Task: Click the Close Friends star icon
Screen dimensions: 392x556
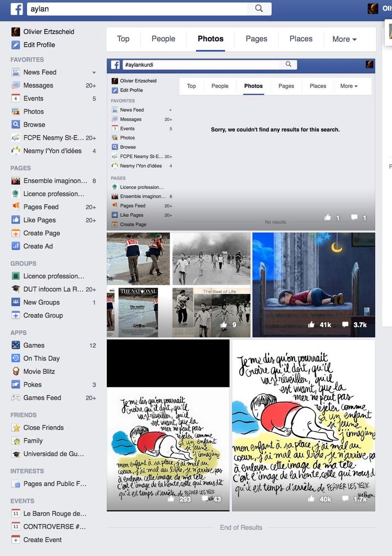Action: pyautogui.click(x=16, y=428)
